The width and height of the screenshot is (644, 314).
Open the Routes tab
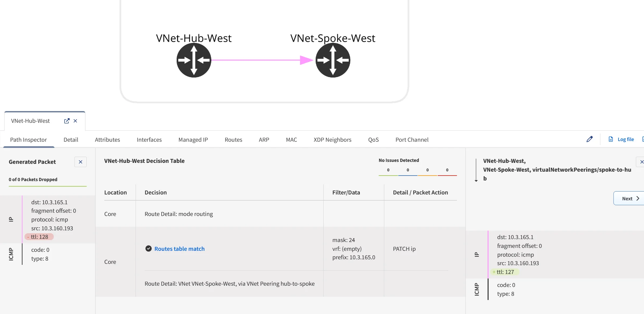[x=233, y=140]
